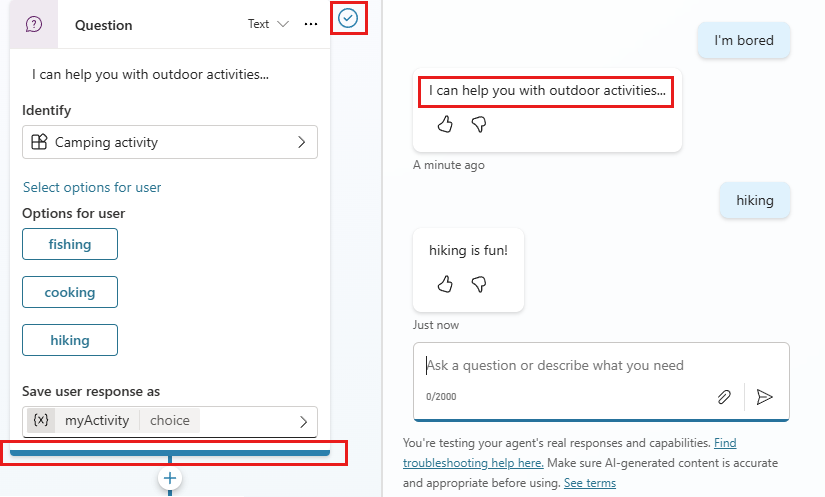The height and width of the screenshot is (497, 825).
Task: Select the hiking option button
Action: pyautogui.click(x=70, y=340)
